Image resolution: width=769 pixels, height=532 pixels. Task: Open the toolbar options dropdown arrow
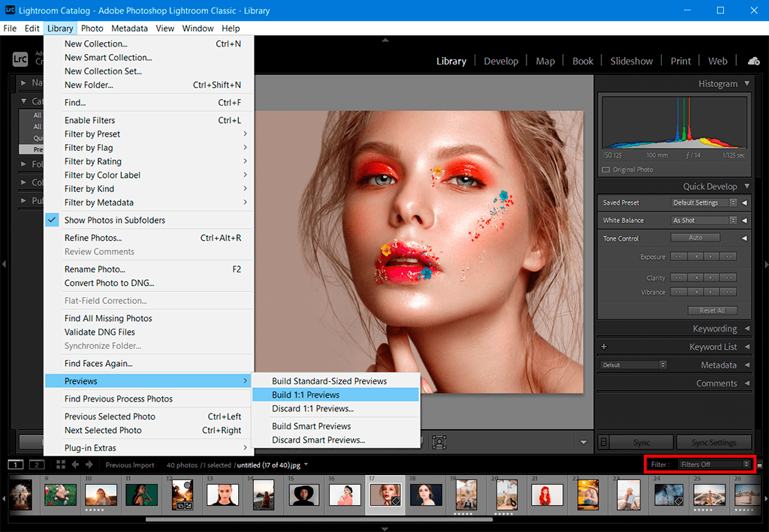[583, 443]
